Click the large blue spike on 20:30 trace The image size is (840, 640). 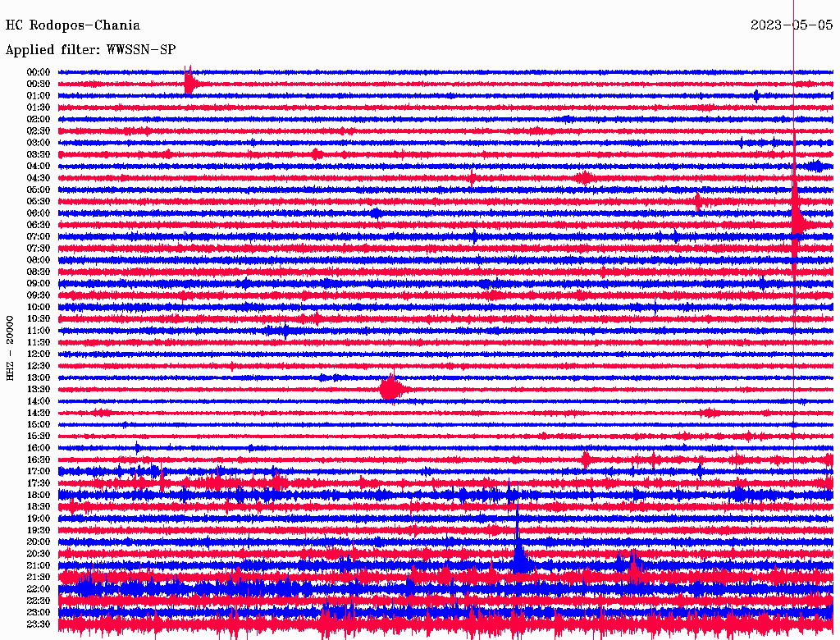[518, 556]
